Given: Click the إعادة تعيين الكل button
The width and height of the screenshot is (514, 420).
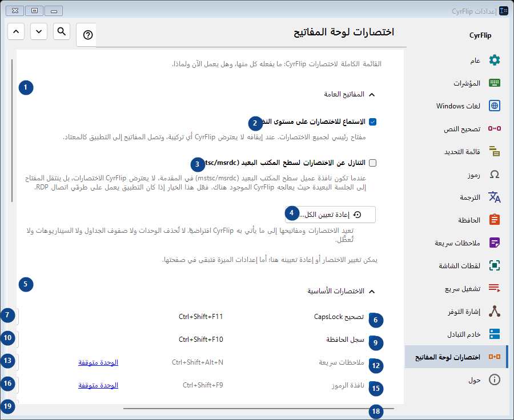Looking at the screenshot, I should pyautogui.click(x=331, y=215).
